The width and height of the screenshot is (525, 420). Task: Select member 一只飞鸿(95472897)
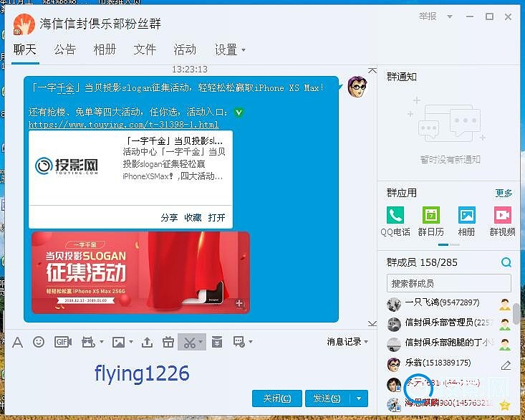pos(448,305)
